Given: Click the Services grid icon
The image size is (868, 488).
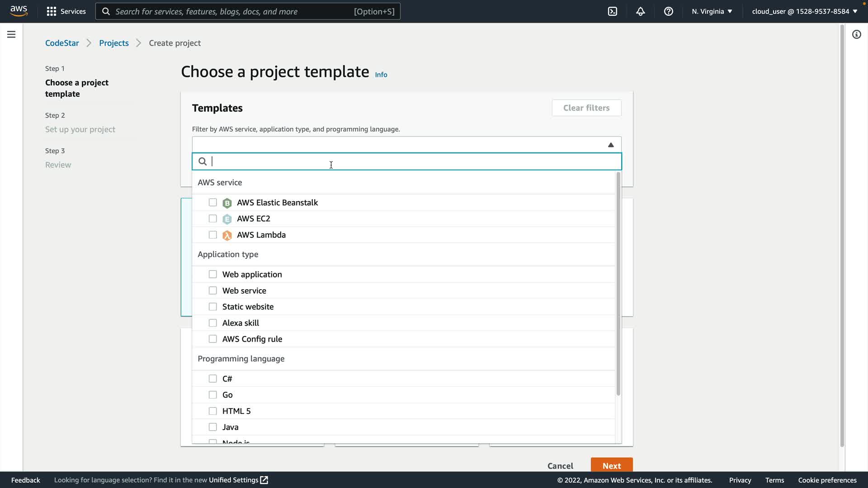Looking at the screenshot, I should pyautogui.click(x=52, y=11).
